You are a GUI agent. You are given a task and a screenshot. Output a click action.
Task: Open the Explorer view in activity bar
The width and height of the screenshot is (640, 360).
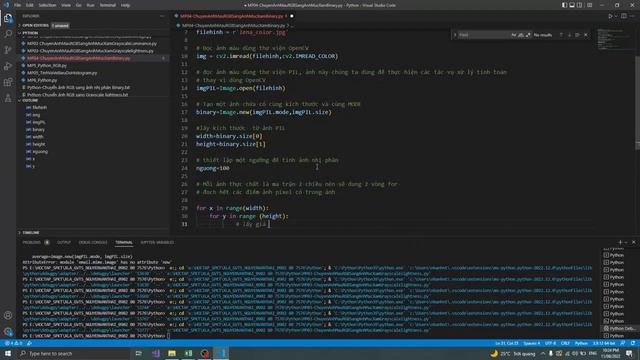coord(8,18)
